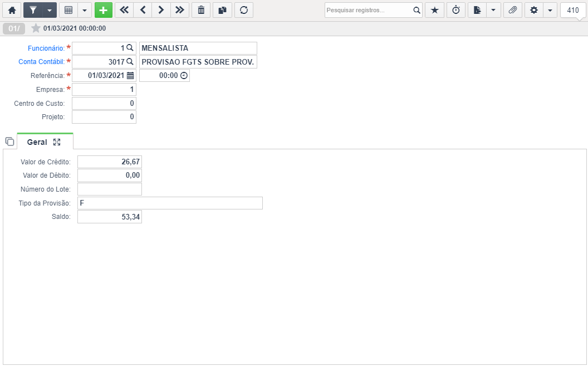
Task: Open the Funcionário link label
Action: pyautogui.click(x=46, y=48)
